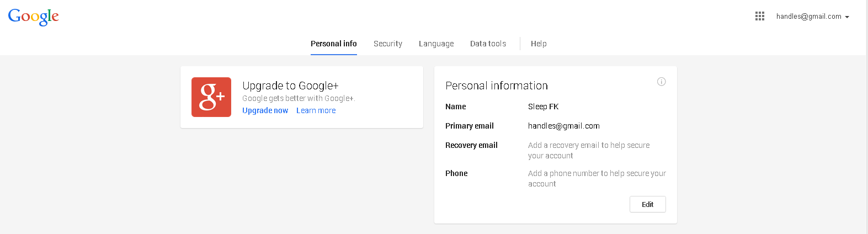Screen dimensions: 868x234
Task: Expand the handles@gmail.com account menu at top-right
Action: pyautogui.click(x=812, y=17)
